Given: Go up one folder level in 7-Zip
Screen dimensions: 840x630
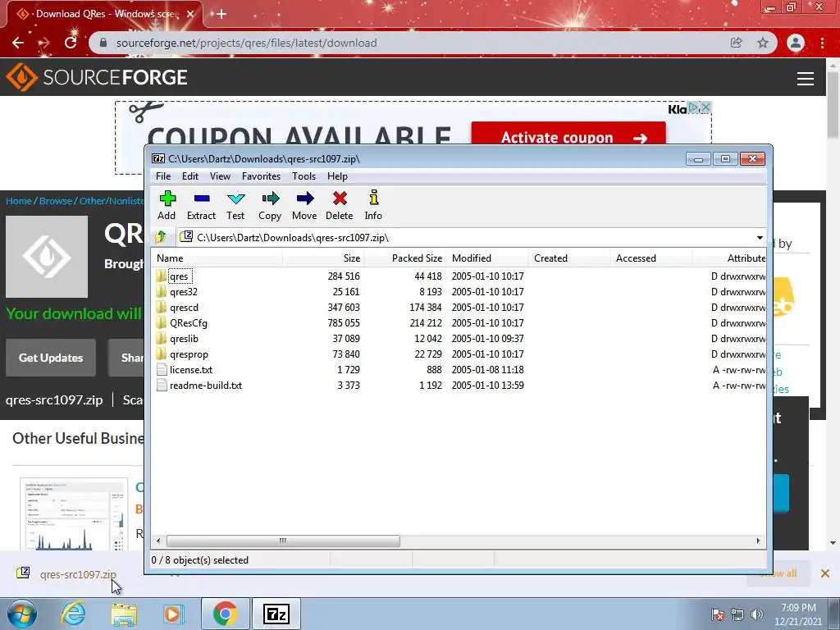Looking at the screenshot, I should coord(161,237).
